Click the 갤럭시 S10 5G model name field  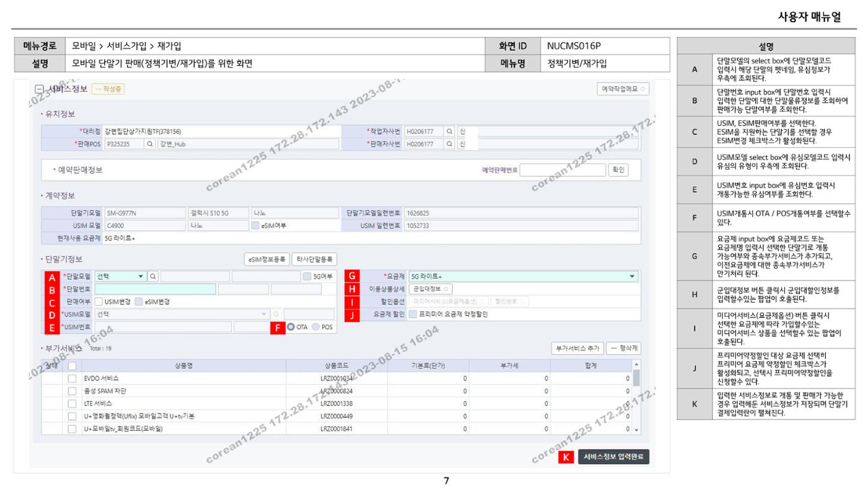(x=218, y=213)
